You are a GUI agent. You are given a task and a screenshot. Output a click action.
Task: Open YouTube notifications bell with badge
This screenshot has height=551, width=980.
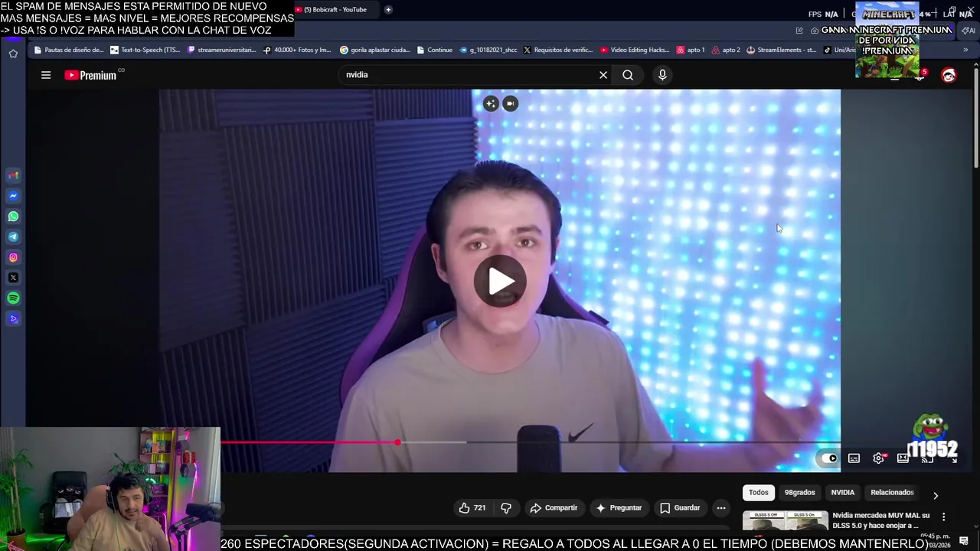[920, 75]
